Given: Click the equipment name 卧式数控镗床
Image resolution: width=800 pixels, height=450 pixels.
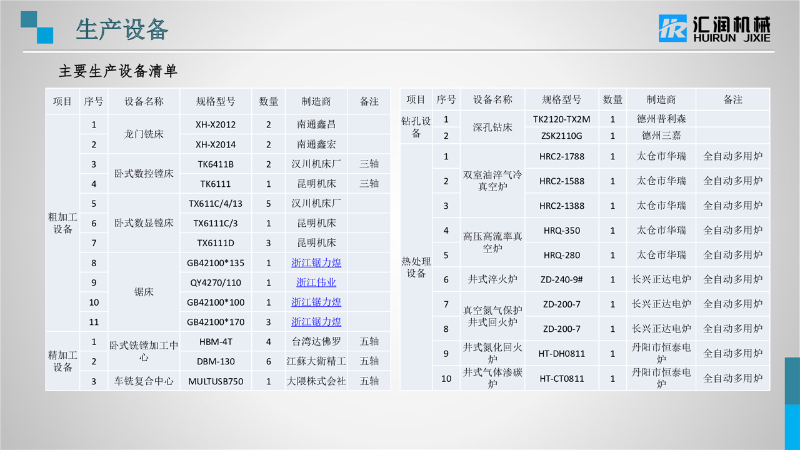Looking at the screenshot, I should coord(144,174).
